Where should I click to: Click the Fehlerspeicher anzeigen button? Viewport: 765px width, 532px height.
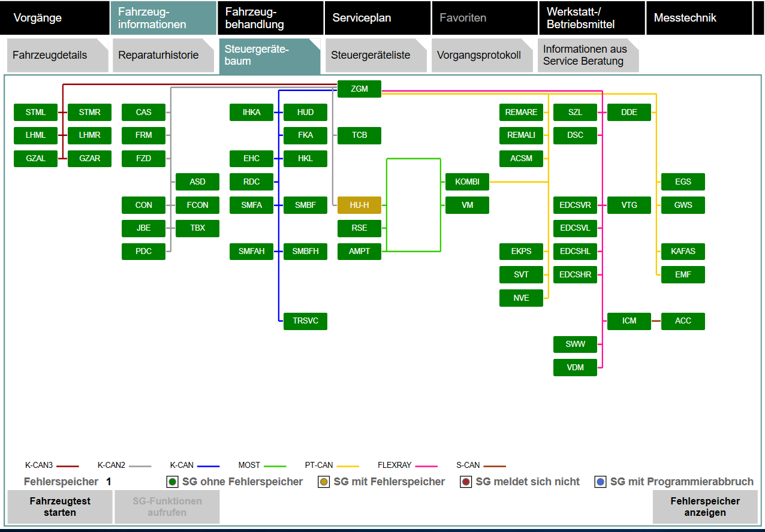[704, 507]
